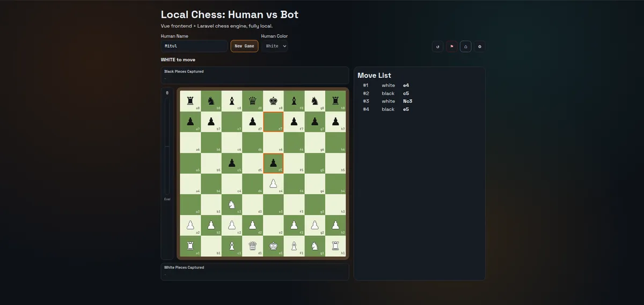Click the highlighted empty e7 square
644x305 pixels.
point(273,122)
